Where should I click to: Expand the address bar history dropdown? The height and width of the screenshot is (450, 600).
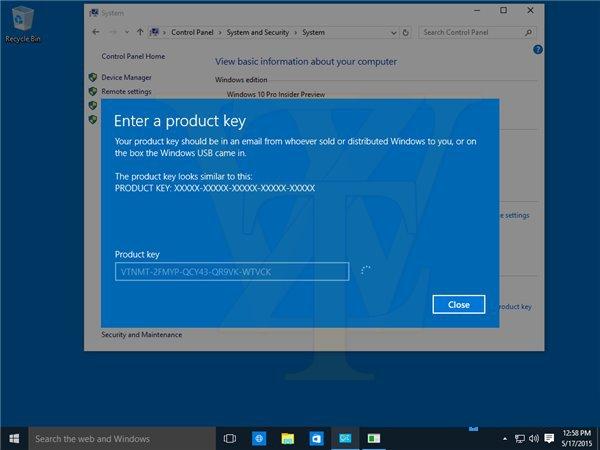point(396,32)
